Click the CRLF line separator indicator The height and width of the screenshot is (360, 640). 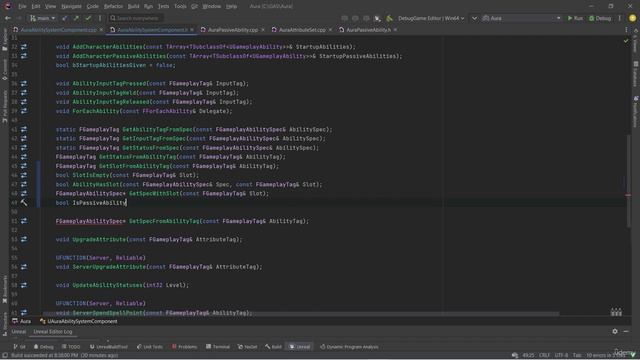coord(544,356)
